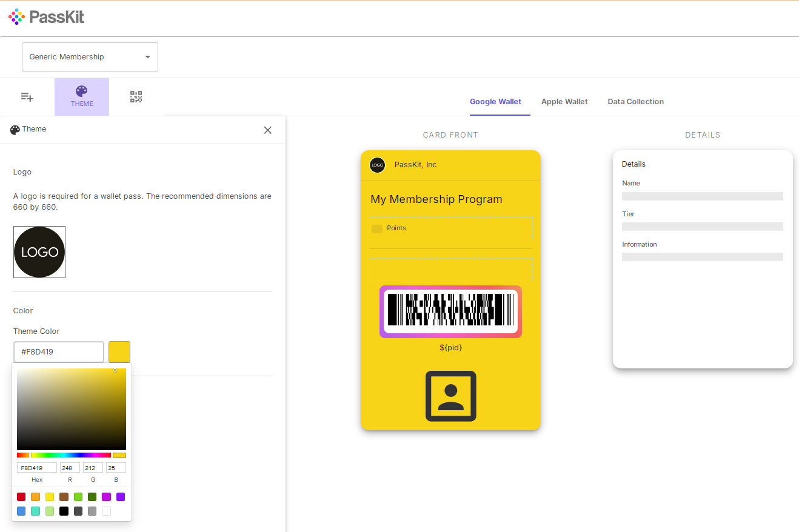This screenshot has height=532, width=799.
Task: Click the saturation brightness color area
Action: click(72, 409)
